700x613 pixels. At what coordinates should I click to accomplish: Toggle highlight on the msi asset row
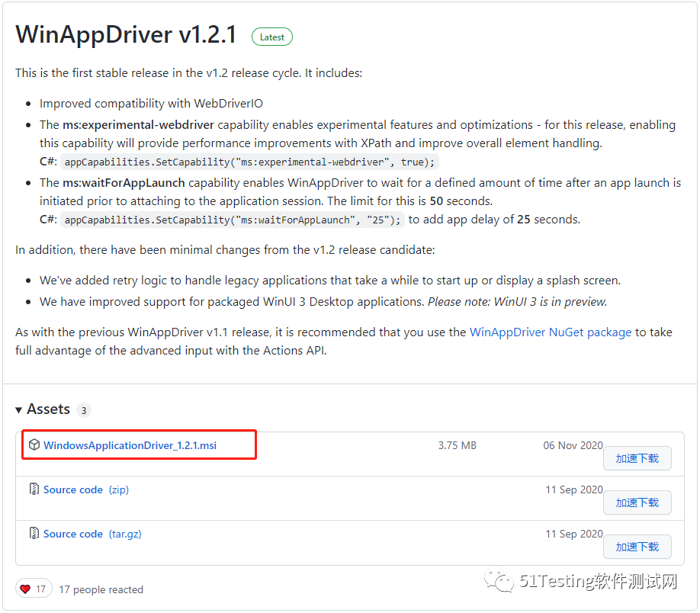138,445
